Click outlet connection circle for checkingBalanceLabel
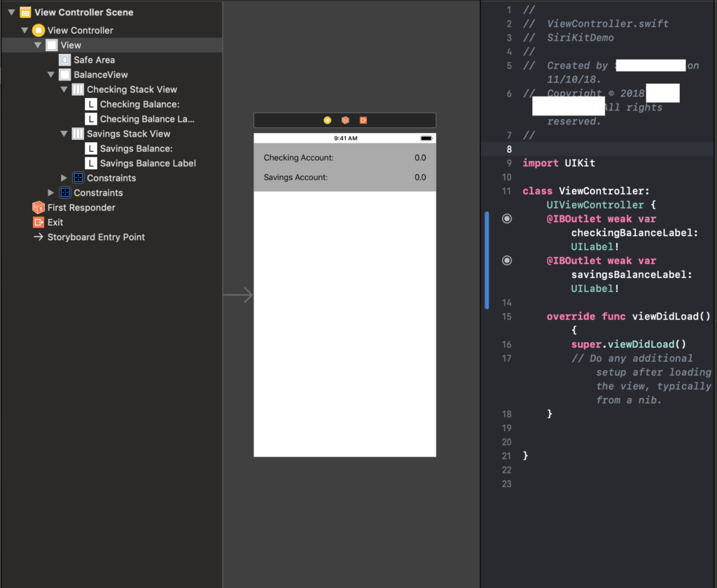This screenshot has width=717, height=588. coord(507,219)
